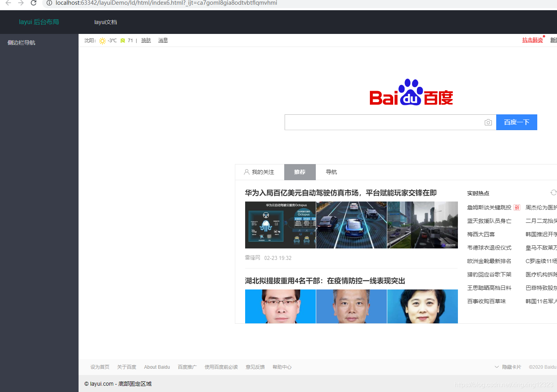Open the 湖北拟提拔重用4名干部 headline
This screenshot has width=557, height=392.
(325, 281)
